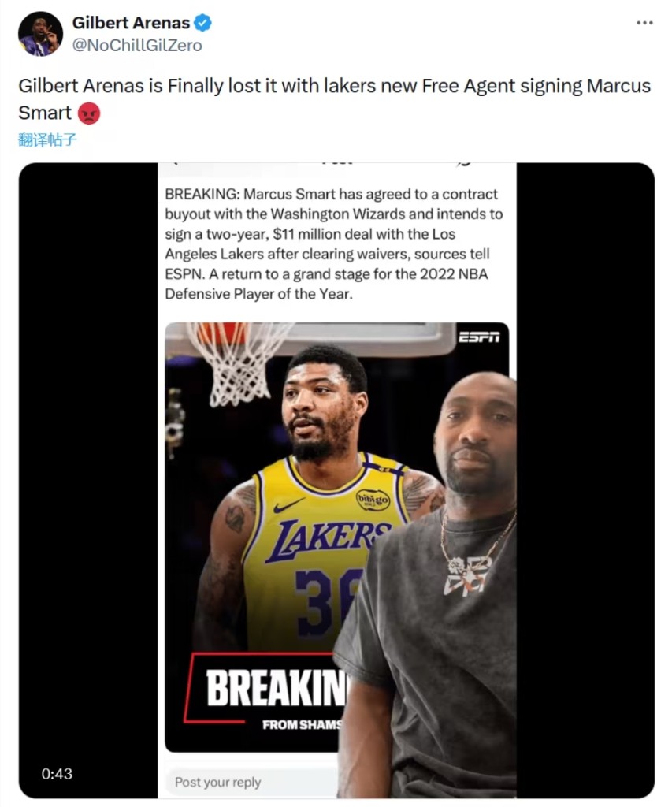Open Gilbert Arenas profile avatar
Image resolution: width=672 pixels, height=807 pixels.
tap(40, 34)
